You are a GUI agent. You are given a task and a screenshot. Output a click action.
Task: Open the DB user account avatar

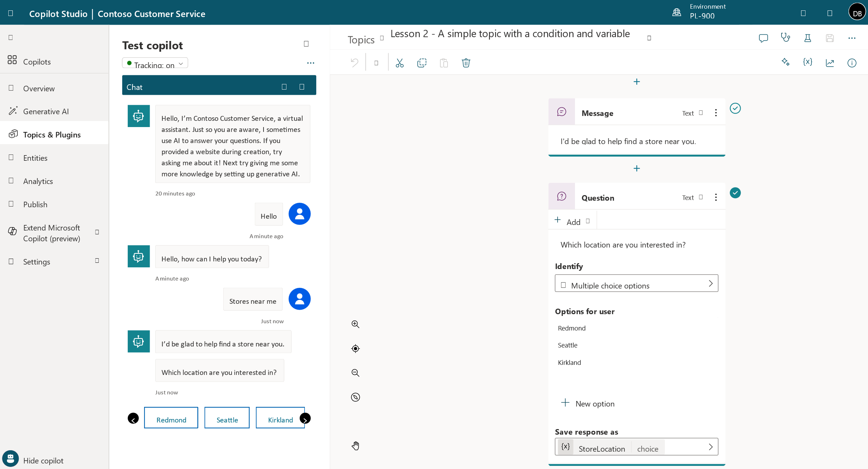857,12
